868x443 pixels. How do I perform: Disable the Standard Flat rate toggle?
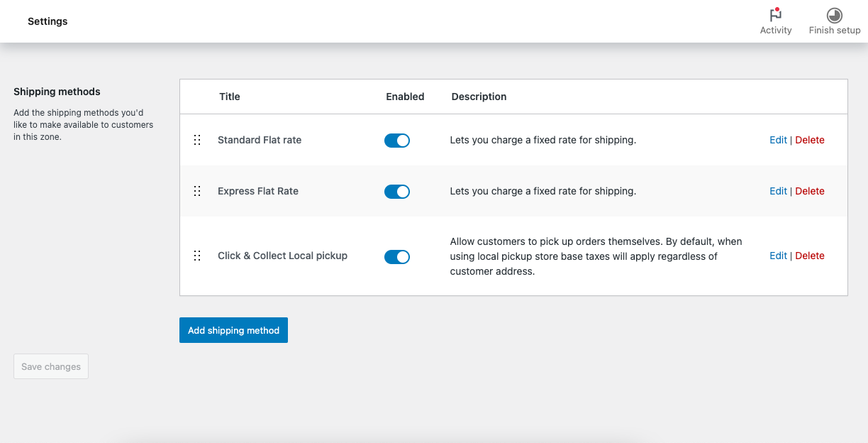pos(397,141)
